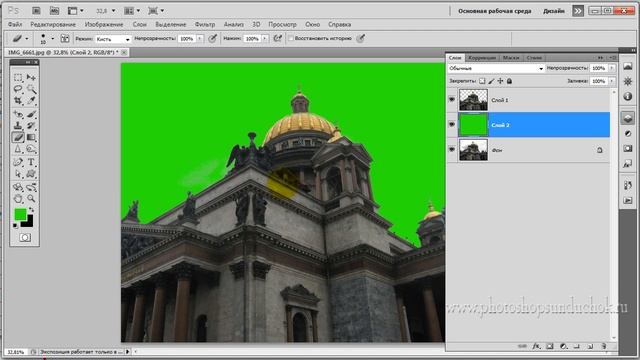Open the eraser opacity slider arrow

coord(200,38)
